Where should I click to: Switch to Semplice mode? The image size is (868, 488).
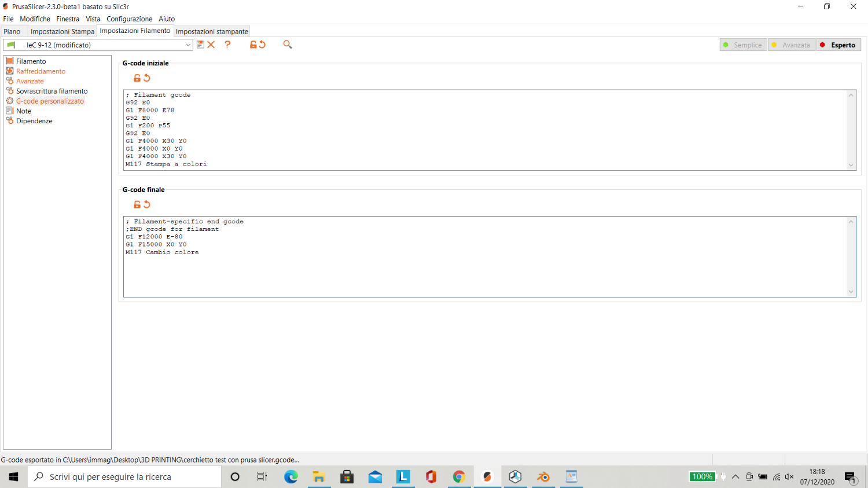pos(743,45)
